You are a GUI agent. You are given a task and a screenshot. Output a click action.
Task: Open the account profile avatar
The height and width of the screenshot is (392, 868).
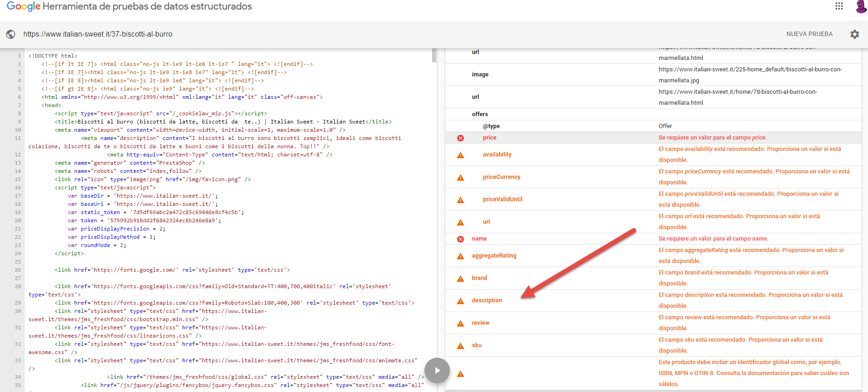(861, 6)
